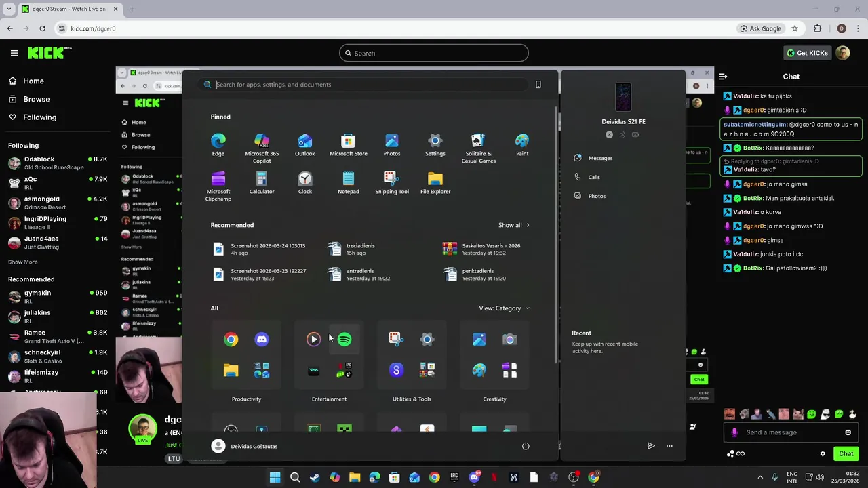Open taskbar Search icon
This screenshot has width=868, height=488.
coord(295,478)
